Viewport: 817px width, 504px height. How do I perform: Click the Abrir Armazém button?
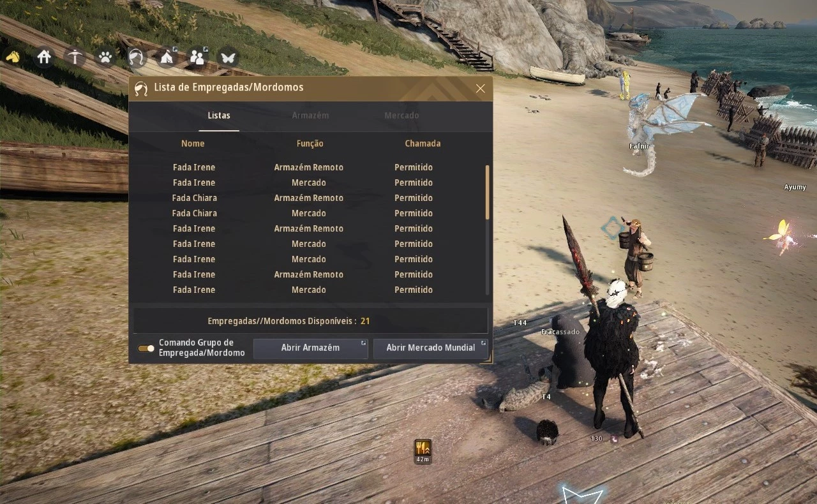(311, 348)
